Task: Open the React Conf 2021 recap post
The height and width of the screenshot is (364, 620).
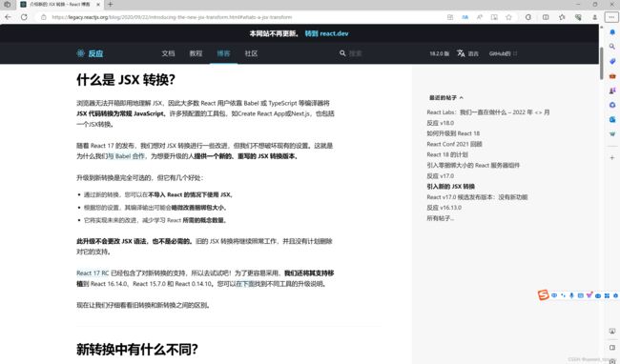Action: pos(454,144)
